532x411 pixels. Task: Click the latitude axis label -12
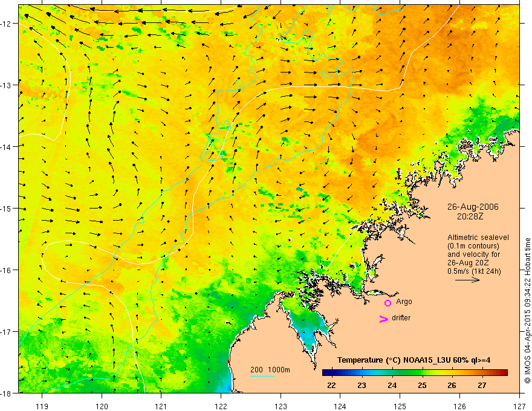click(6, 24)
